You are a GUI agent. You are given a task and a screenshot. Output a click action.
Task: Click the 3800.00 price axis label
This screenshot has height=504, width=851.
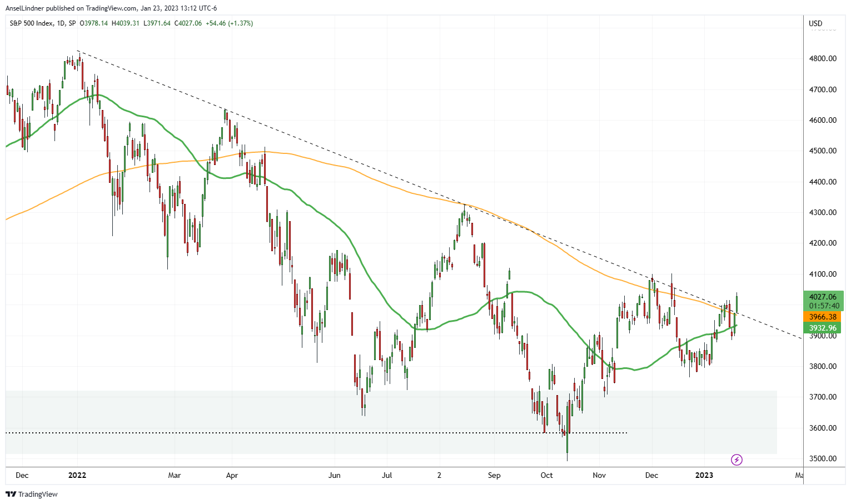point(823,366)
